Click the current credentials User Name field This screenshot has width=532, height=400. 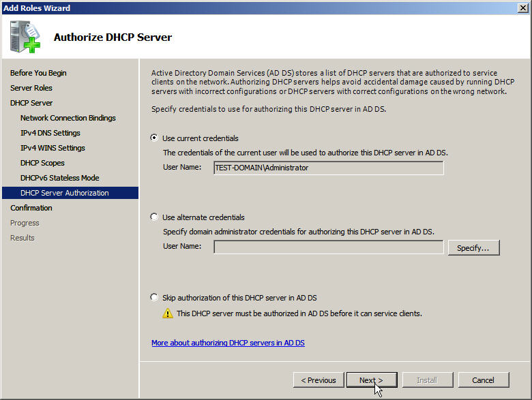click(329, 168)
